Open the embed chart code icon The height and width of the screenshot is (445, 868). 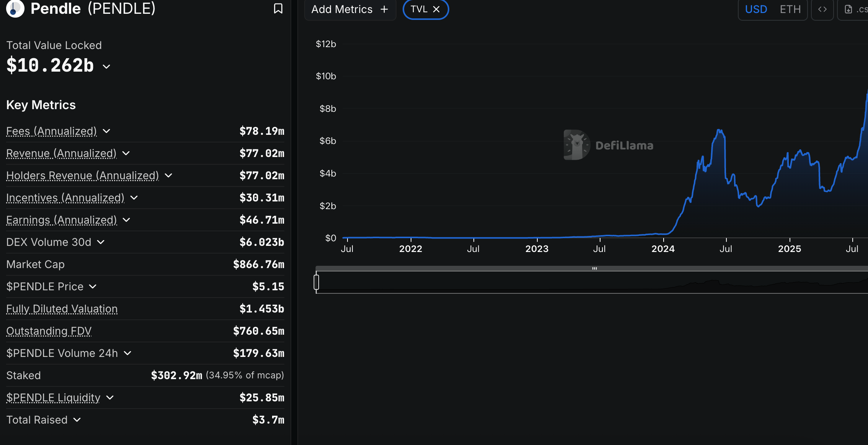(x=822, y=9)
